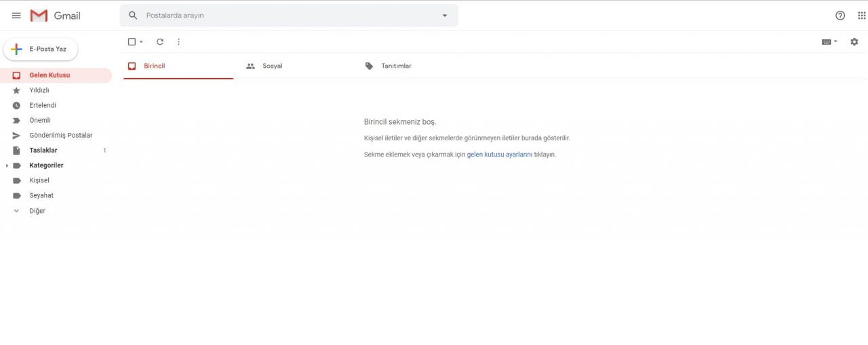
Task: Click the E-Posta Yaz compose button
Action: [x=41, y=49]
